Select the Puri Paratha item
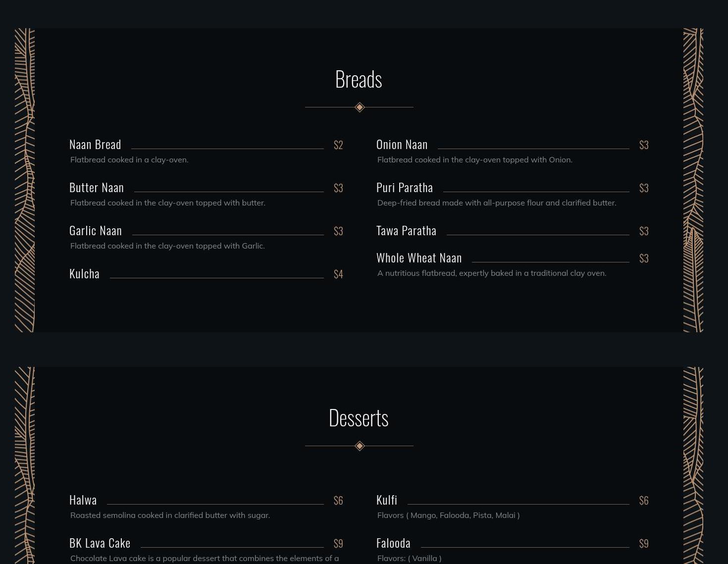 [405, 187]
